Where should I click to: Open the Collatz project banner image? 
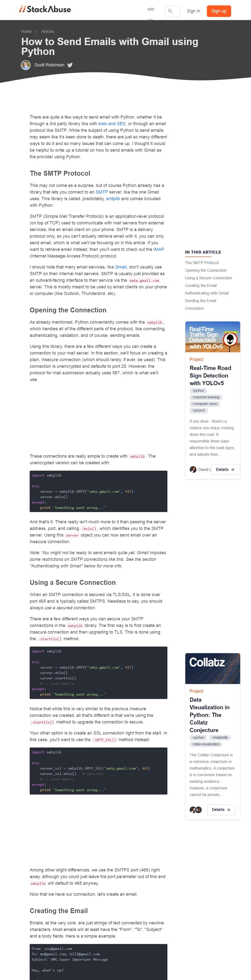[213, 668]
